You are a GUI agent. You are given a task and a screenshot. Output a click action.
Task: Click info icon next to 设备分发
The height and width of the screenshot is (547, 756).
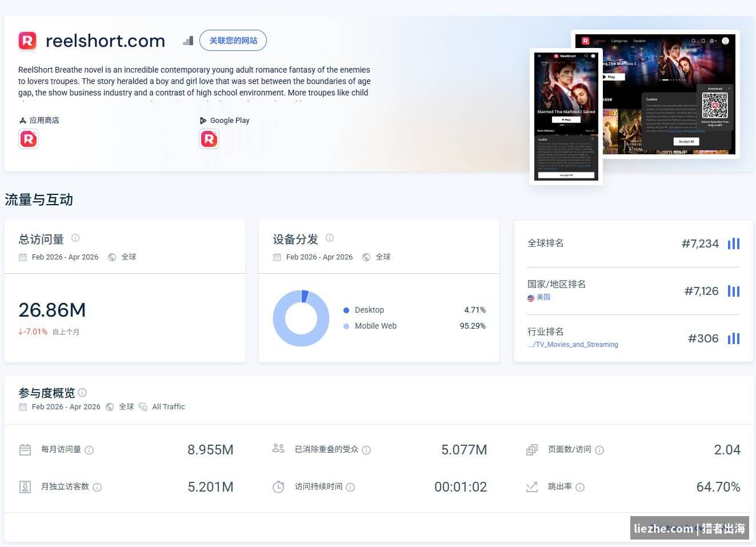coord(330,238)
